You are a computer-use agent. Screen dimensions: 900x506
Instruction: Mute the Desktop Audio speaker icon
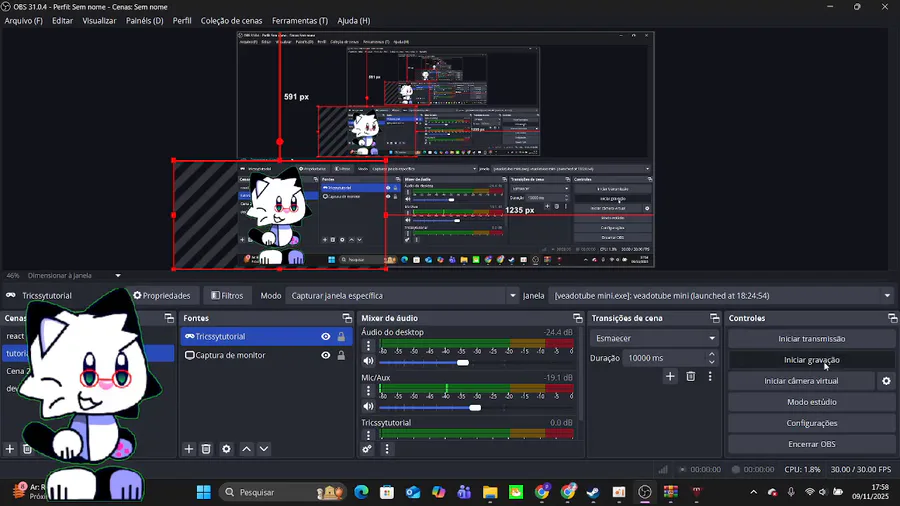coord(368,362)
